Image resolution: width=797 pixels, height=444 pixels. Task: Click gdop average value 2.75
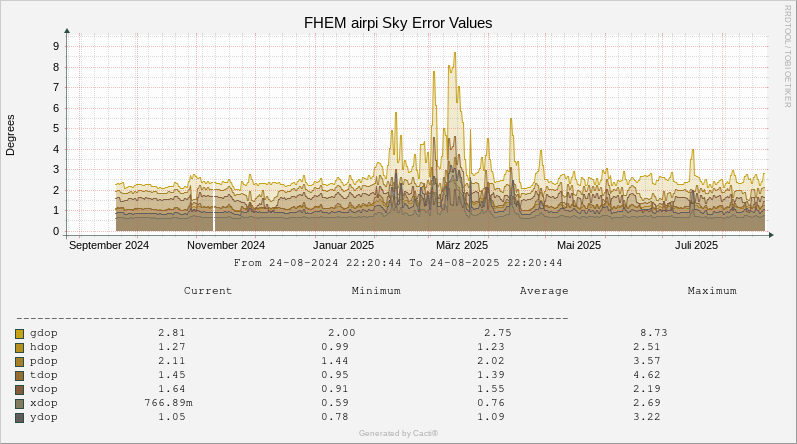[498, 333]
